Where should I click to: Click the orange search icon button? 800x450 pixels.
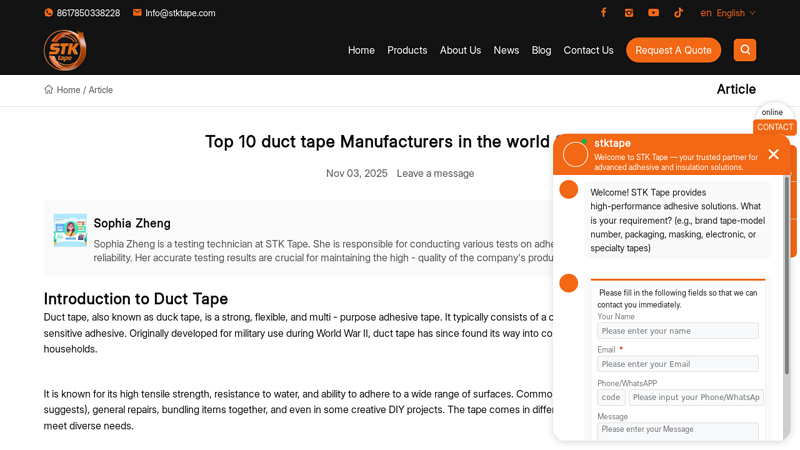click(745, 50)
